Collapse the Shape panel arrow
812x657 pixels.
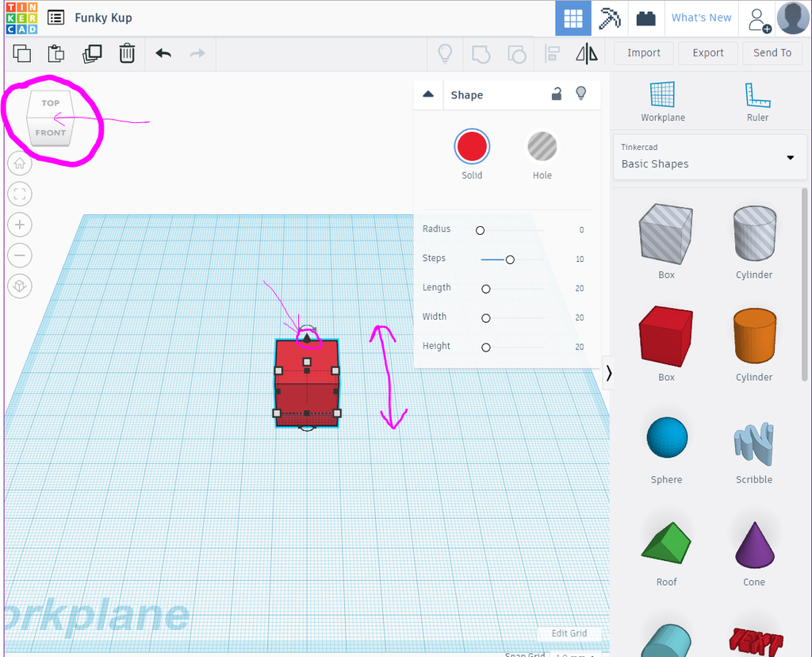(428, 94)
